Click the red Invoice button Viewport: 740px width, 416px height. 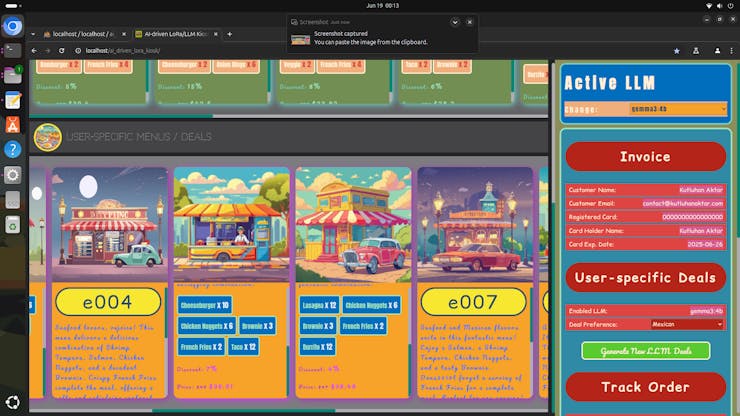[645, 157]
